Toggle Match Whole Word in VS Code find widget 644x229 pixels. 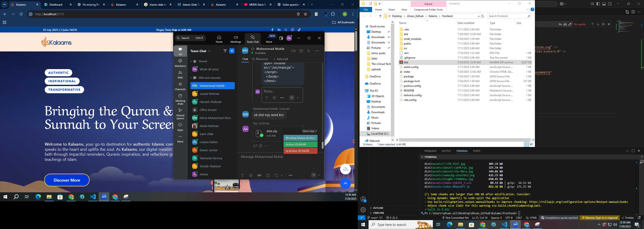[565, 24]
